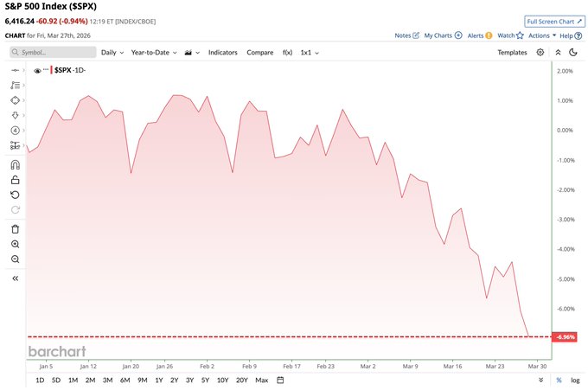
Task: Open the measure and projection tools
Action: [15, 145]
